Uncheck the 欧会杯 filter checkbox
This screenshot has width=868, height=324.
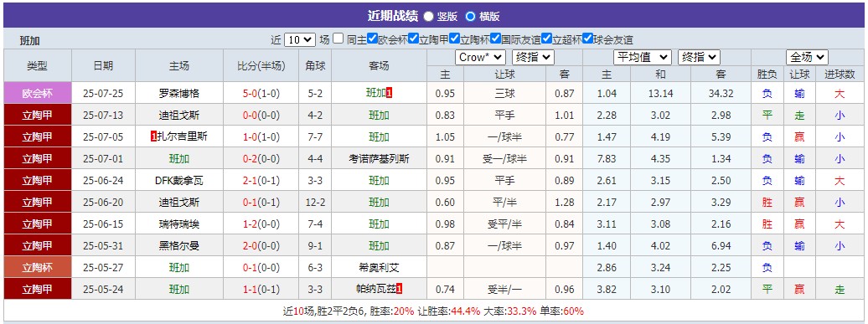click(373, 39)
